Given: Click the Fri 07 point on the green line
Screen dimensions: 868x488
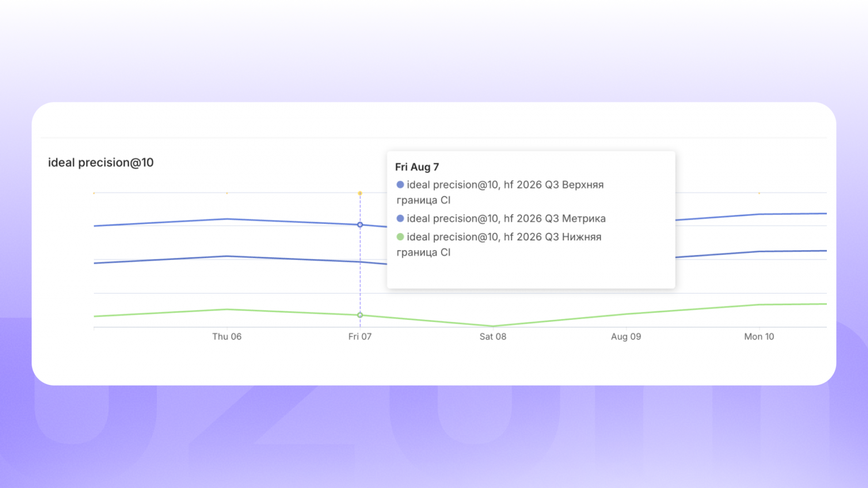Looking at the screenshot, I should pos(360,316).
